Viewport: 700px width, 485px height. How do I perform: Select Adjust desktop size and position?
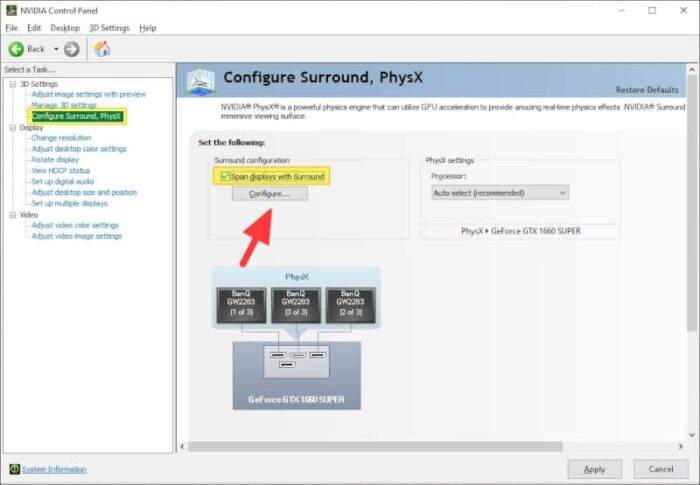coord(84,192)
